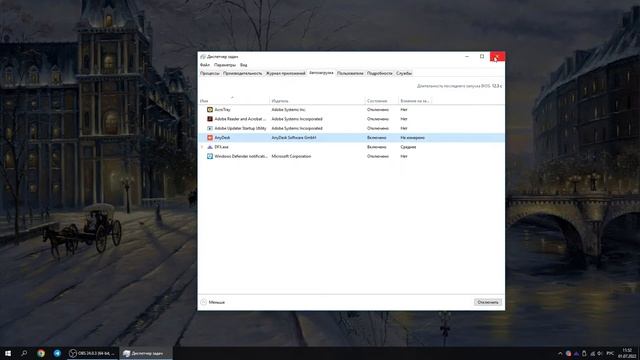Sort by the Издатель column header

pyautogui.click(x=317, y=100)
